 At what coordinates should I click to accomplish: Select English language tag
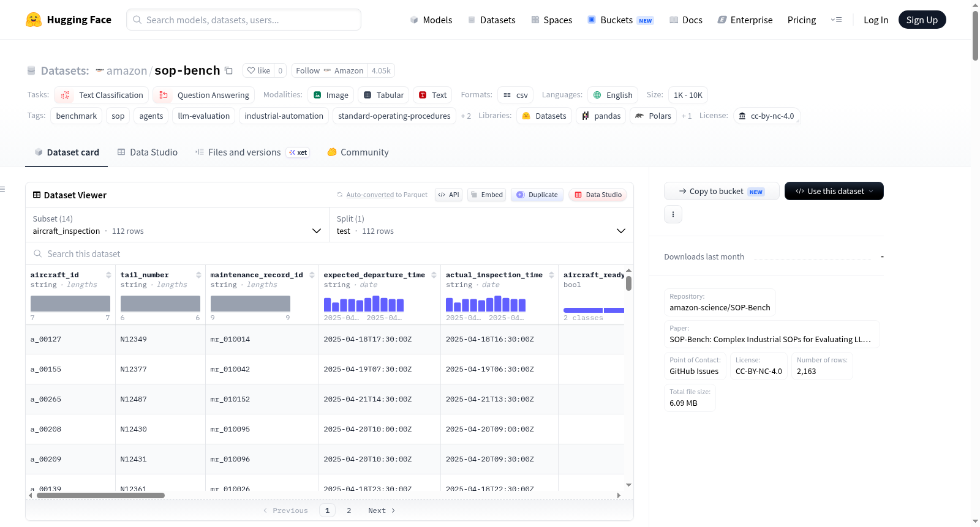tap(612, 95)
